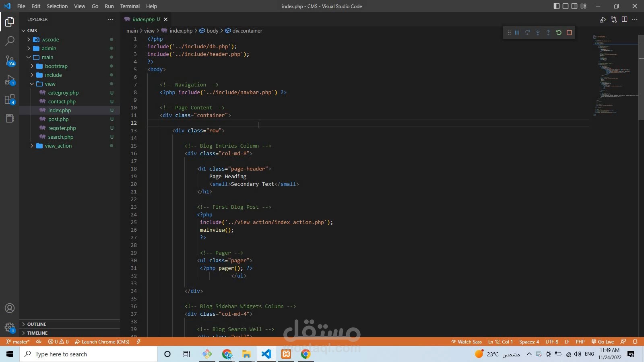Viewport: 644px width, 362px height.
Task: Open editor More Actions ellipsis
Action: [x=635, y=19]
